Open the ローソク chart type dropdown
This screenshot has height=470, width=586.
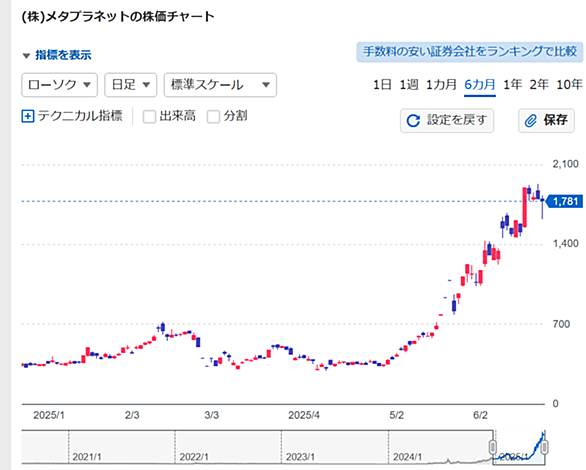59,85
